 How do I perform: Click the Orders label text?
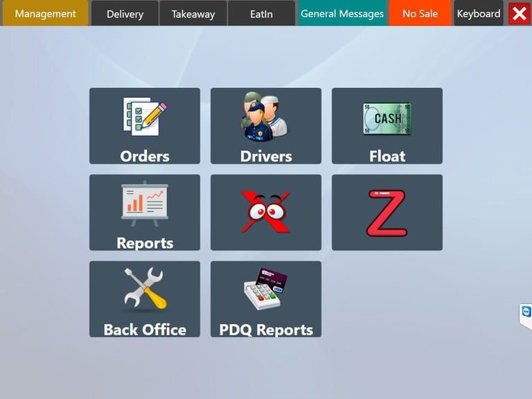[145, 156]
